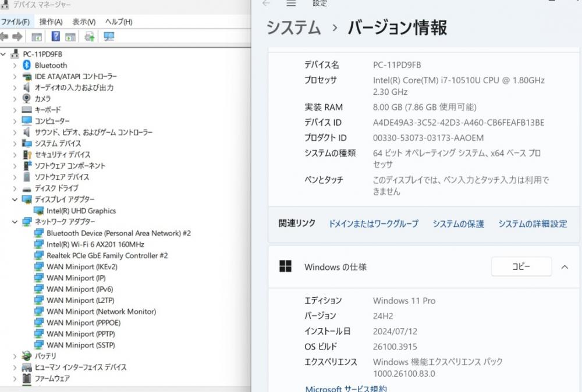The image size is (582, 392).
Task: Open the 操作(A) menu
Action: coord(51,22)
